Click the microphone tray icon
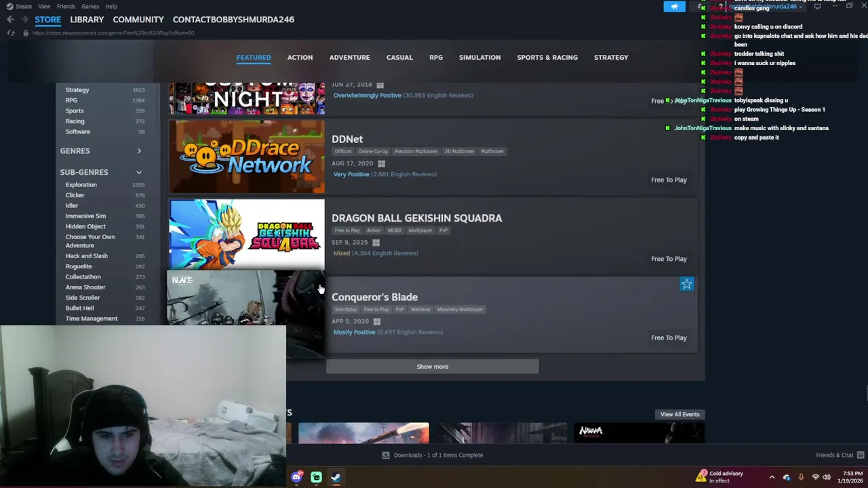 tap(801, 477)
